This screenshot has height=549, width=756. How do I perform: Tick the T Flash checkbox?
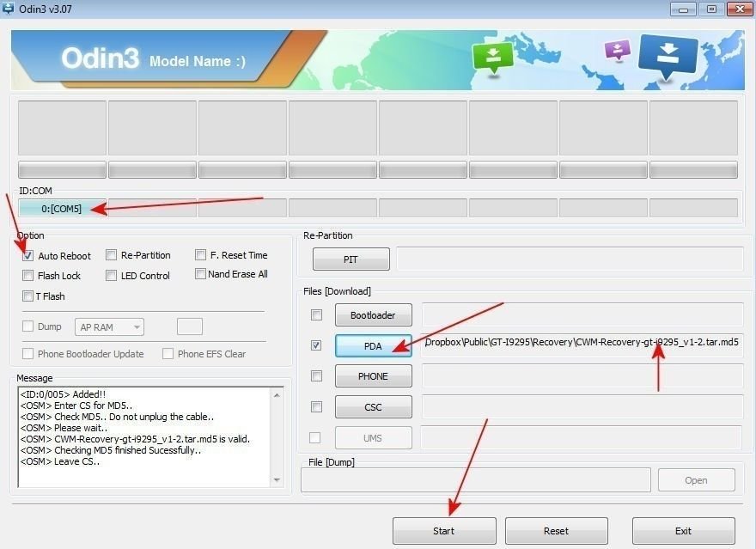[x=28, y=296]
